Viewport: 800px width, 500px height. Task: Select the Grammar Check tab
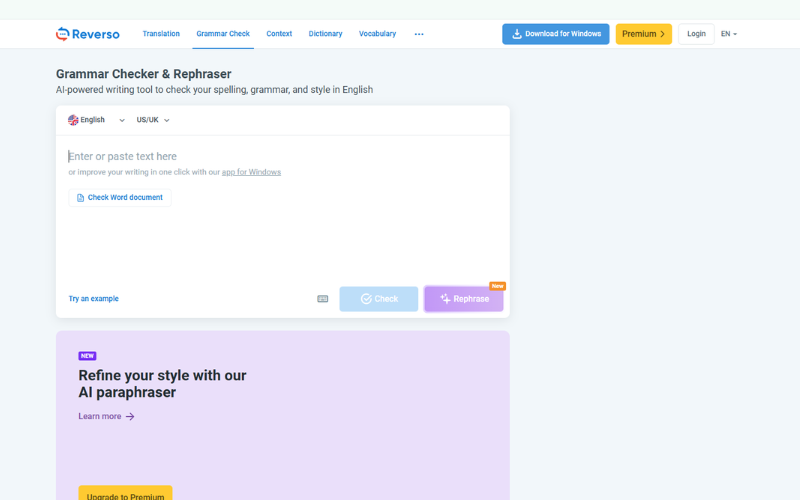pyautogui.click(x=223, y=34)
